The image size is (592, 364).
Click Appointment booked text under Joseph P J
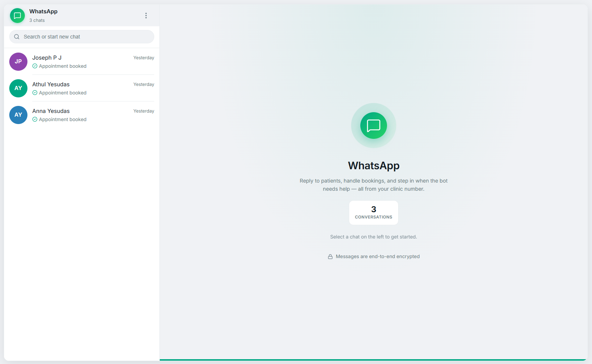pos(63,66)
